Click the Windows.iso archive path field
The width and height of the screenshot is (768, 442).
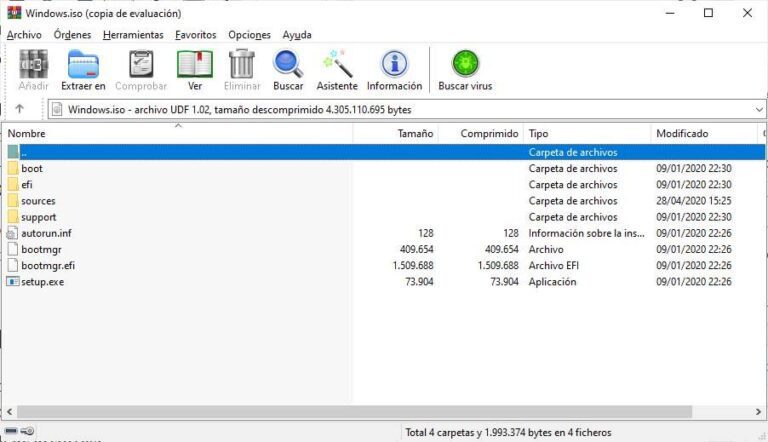407,109
